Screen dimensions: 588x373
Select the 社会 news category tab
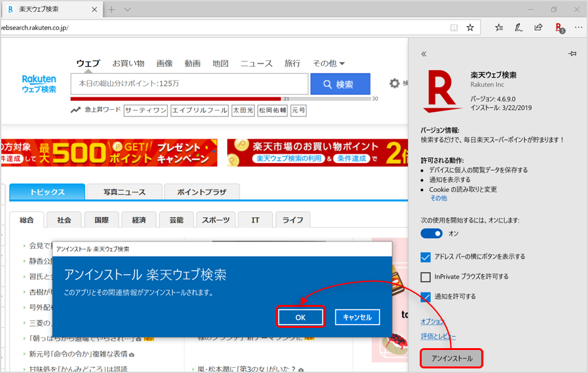coord(64,220)
